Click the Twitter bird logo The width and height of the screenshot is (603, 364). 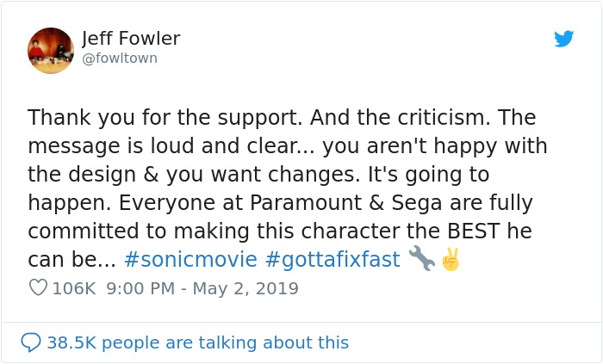pyautogui.click(x=564, y=39)
